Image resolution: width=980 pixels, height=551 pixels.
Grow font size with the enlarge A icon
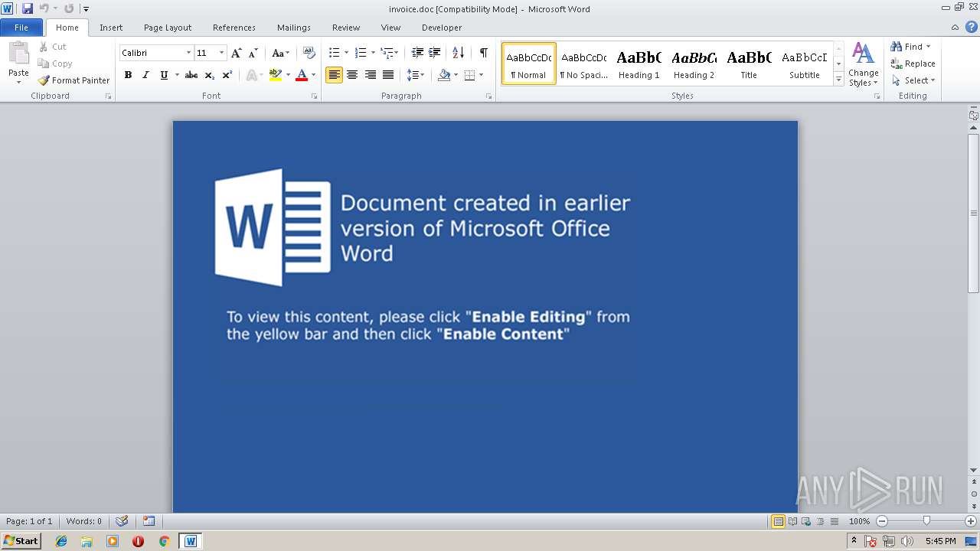(x=236, y=53)
